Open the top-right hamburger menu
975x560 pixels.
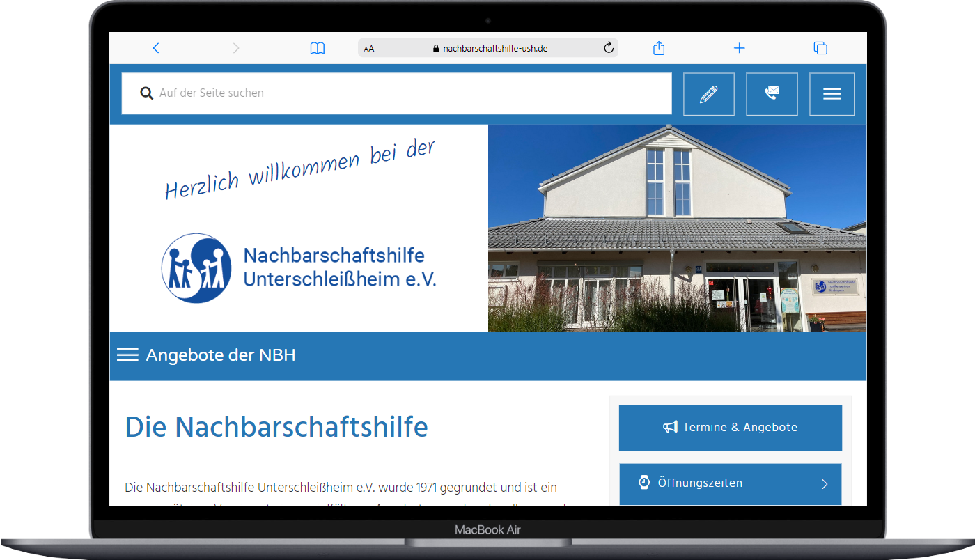pyautogui.click(x=832, y=94)
